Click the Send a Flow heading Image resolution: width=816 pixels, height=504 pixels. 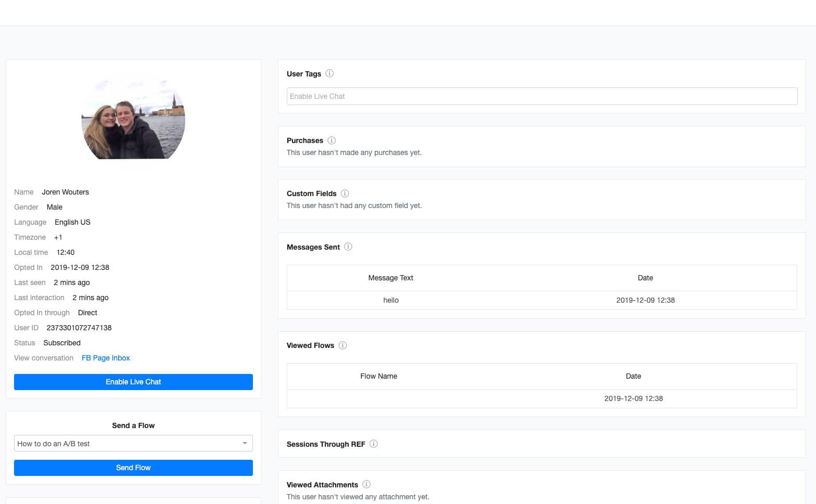click(133, 425)
